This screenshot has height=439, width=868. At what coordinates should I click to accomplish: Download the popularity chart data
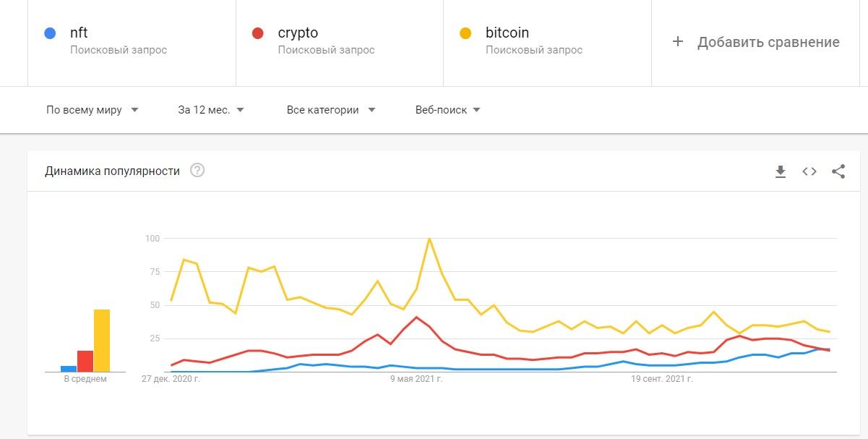pos(780,171)
